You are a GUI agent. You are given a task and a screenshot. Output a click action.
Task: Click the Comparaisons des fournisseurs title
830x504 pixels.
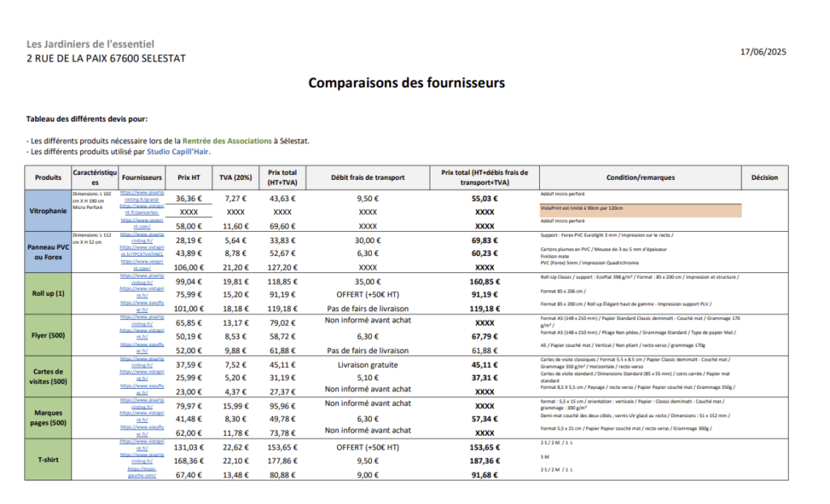(x=406, y=83)
